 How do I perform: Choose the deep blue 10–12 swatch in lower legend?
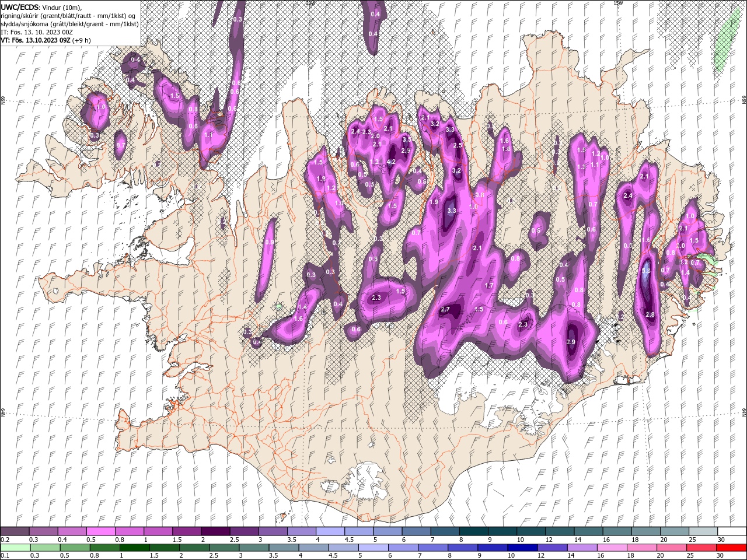[x=523, y=548]
